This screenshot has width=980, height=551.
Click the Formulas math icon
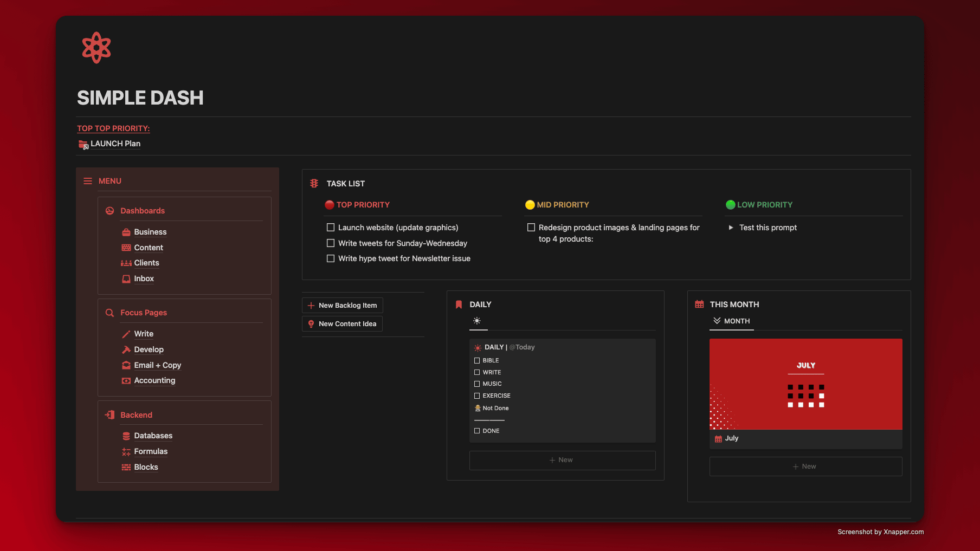point(126,452)
